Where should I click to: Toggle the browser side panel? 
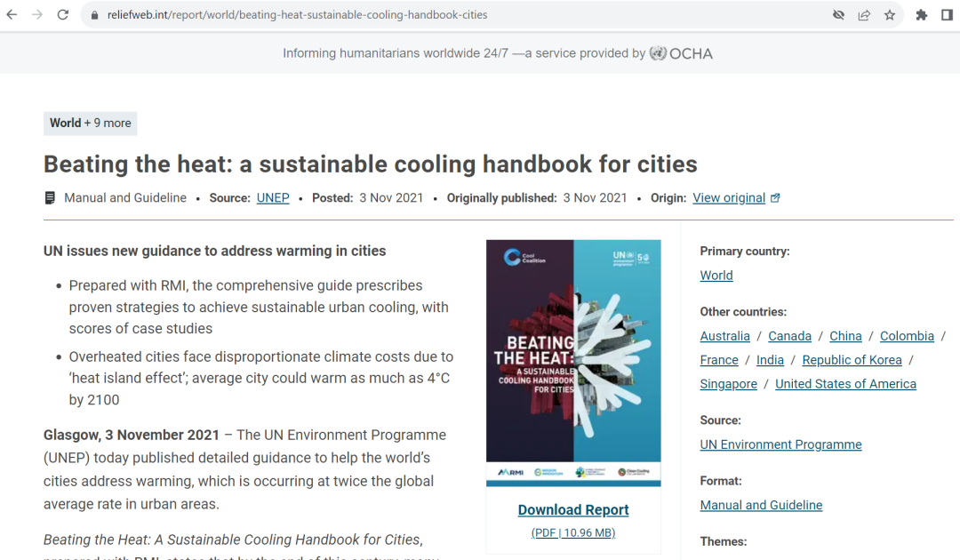click(947, 15)
